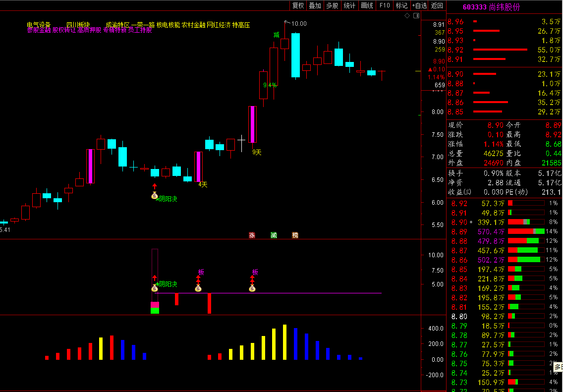Click the diamond marker icon above price axis
Viewport: 563px width, 392px height.
point(407,16)
